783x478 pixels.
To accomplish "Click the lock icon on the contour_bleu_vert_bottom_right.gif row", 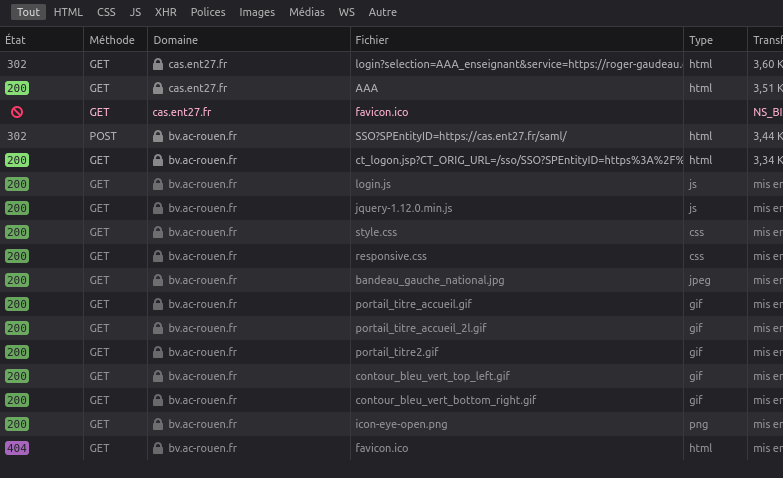I will click(x=158, y=400).
